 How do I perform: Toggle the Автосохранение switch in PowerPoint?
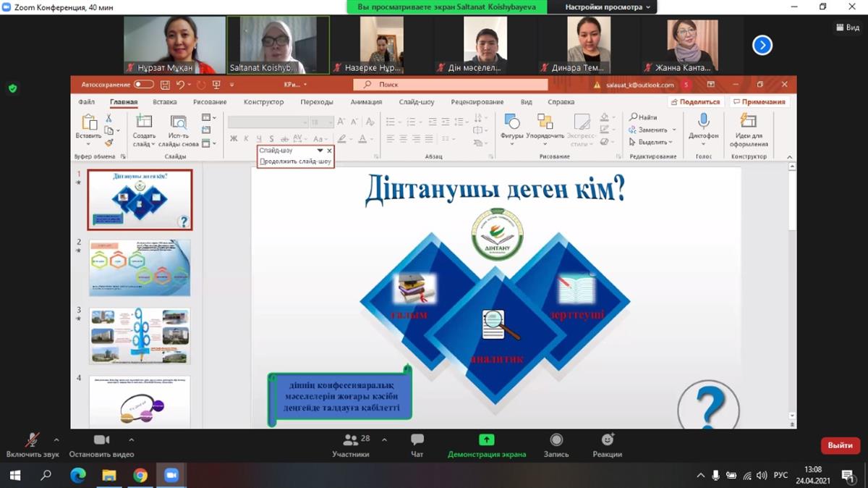[x=143, y=85]
